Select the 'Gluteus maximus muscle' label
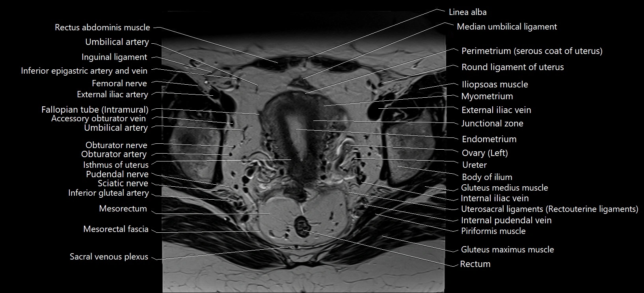The height and width of the screenshot is (293, 644). click(508, 250)
